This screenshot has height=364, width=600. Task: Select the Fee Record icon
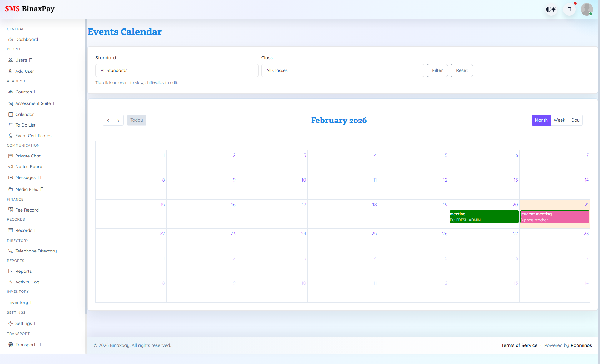pyautogui.click(x=11, y=210)
